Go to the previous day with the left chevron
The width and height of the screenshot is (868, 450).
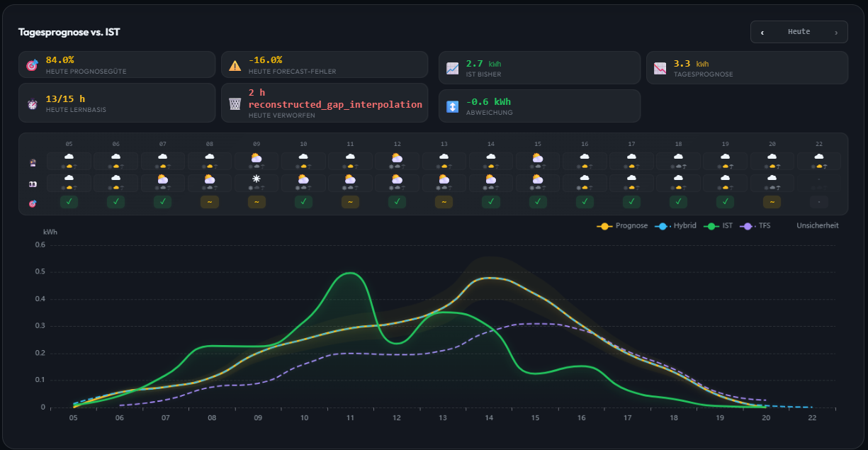[x=762, y=32]
